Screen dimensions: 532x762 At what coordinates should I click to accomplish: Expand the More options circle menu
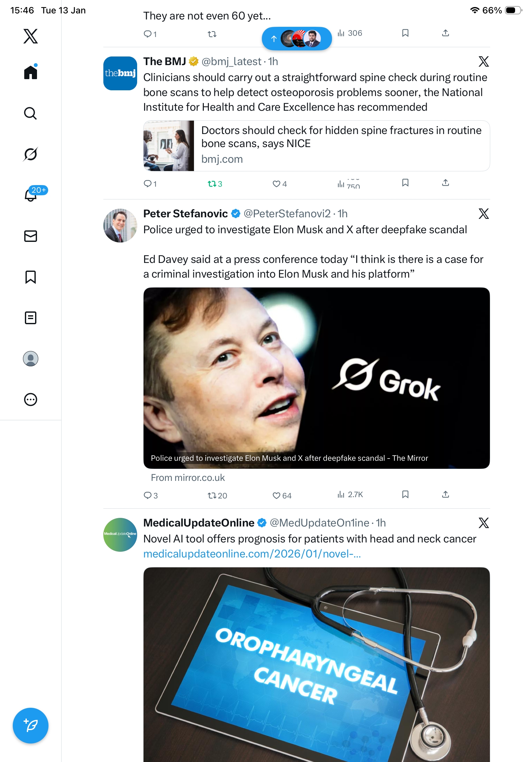coord(31,399)
